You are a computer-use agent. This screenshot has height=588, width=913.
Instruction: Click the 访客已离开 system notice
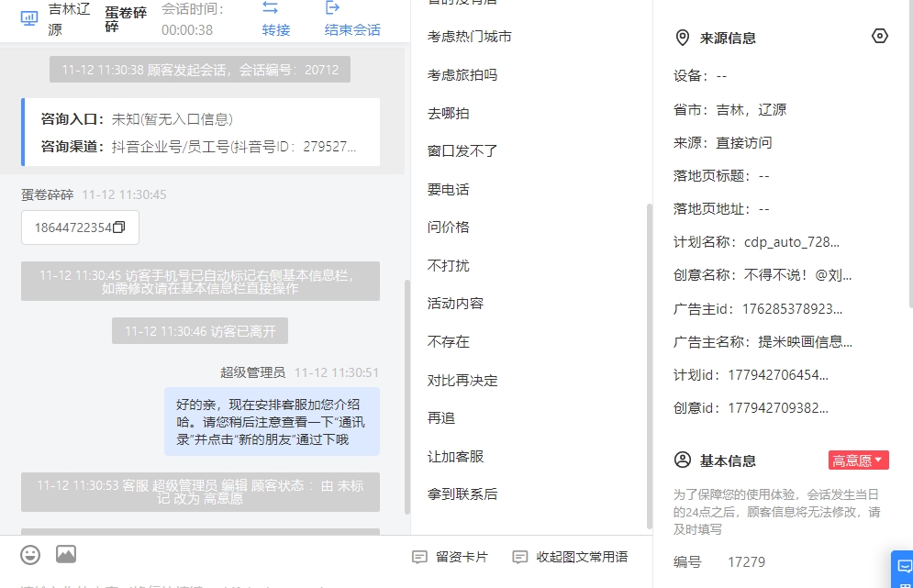pos(200,331)
